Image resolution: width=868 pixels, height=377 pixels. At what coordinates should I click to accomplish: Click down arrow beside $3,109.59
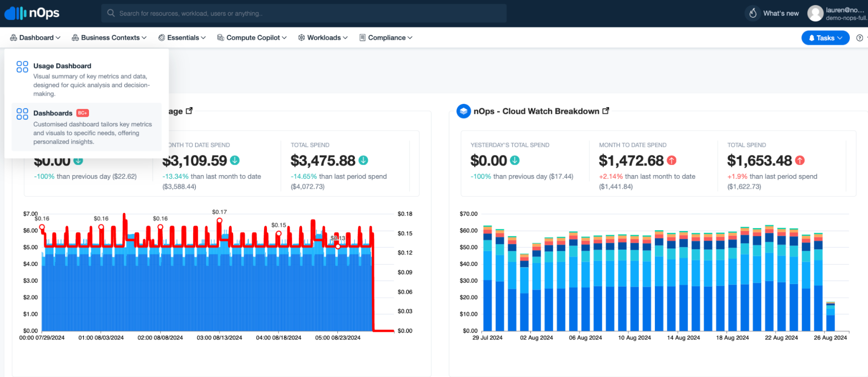pos(234,160)
